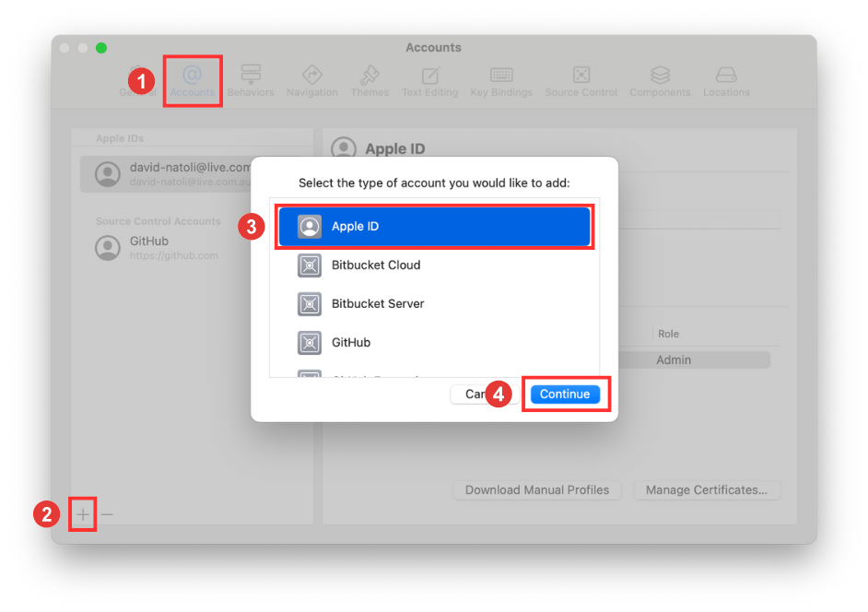
Task: Click the minus button to remove account
Action: pos(107,514)
